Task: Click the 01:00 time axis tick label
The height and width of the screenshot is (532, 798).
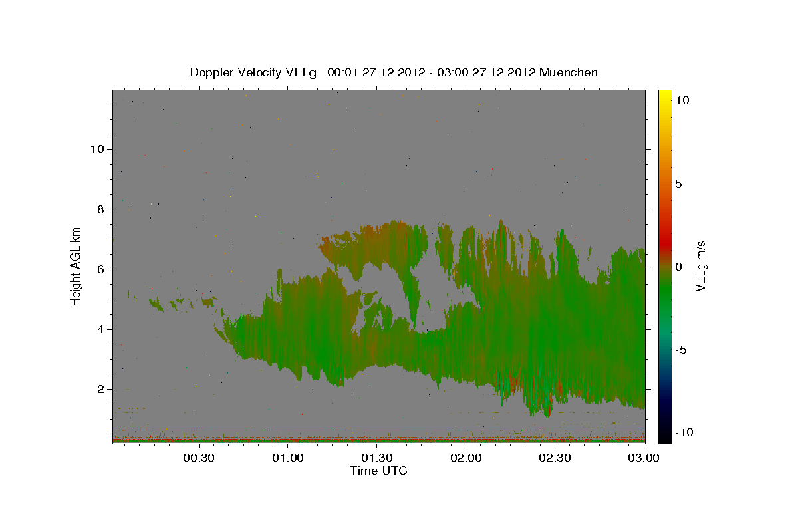Action: click(288, 458)
